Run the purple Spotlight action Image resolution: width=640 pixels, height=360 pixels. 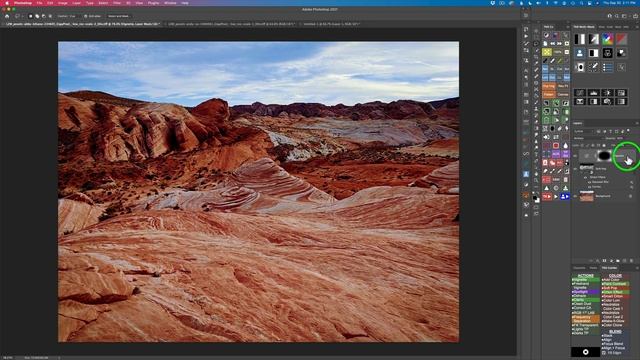point(585,292)
